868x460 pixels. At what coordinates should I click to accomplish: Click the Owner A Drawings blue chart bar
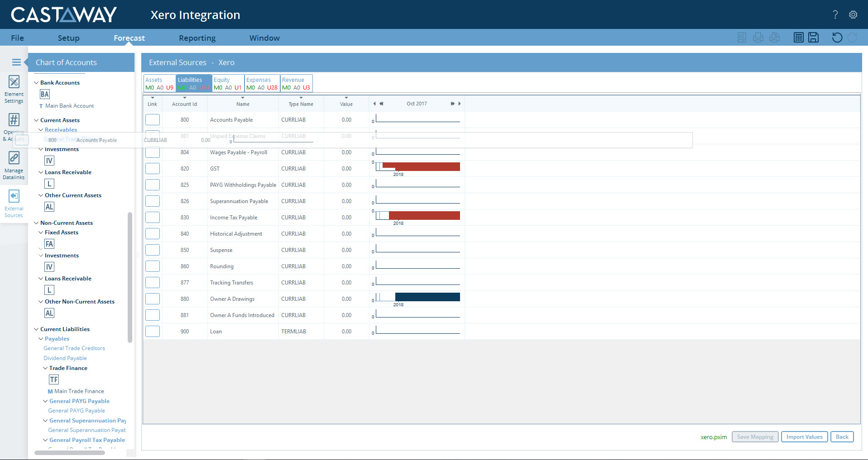tap(427, 297)
